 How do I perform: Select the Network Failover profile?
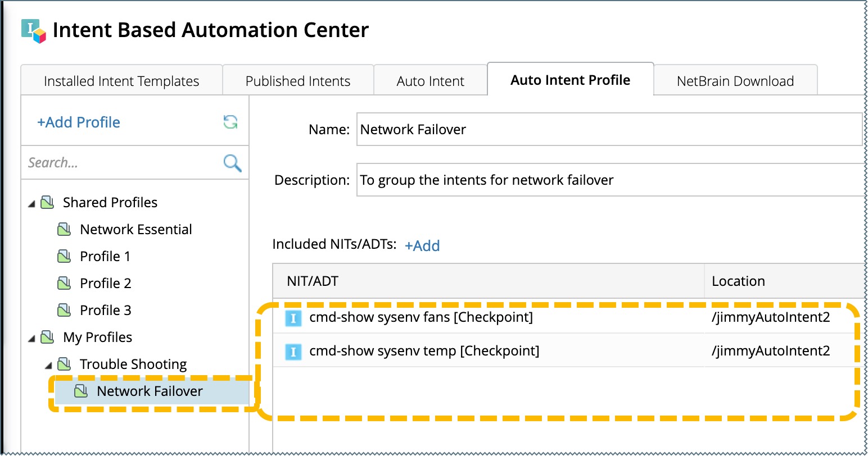click(150, 391)
